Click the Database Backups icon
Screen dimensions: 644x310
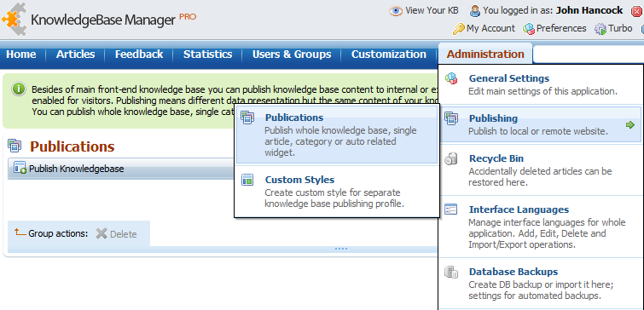tap(451, 272)
